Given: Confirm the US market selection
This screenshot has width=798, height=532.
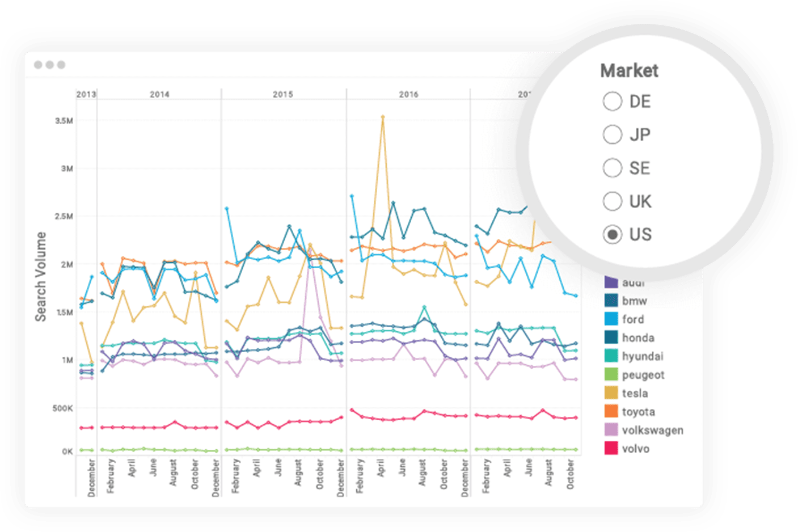Looking at the screenshot, I should point(612,234).
